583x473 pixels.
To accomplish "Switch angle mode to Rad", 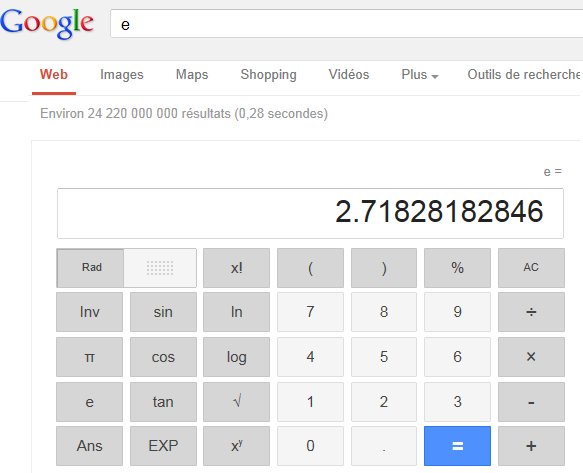I will pyautogui.click(x=90, y=268).
